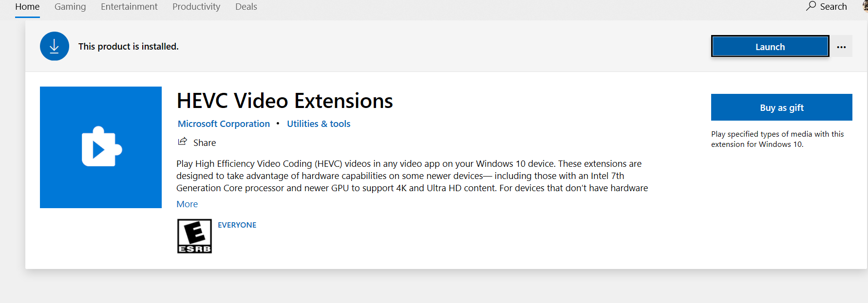This screenshot has height=303, width=868.
Task: Click the Buy as gift button
Action: [781, 107]
